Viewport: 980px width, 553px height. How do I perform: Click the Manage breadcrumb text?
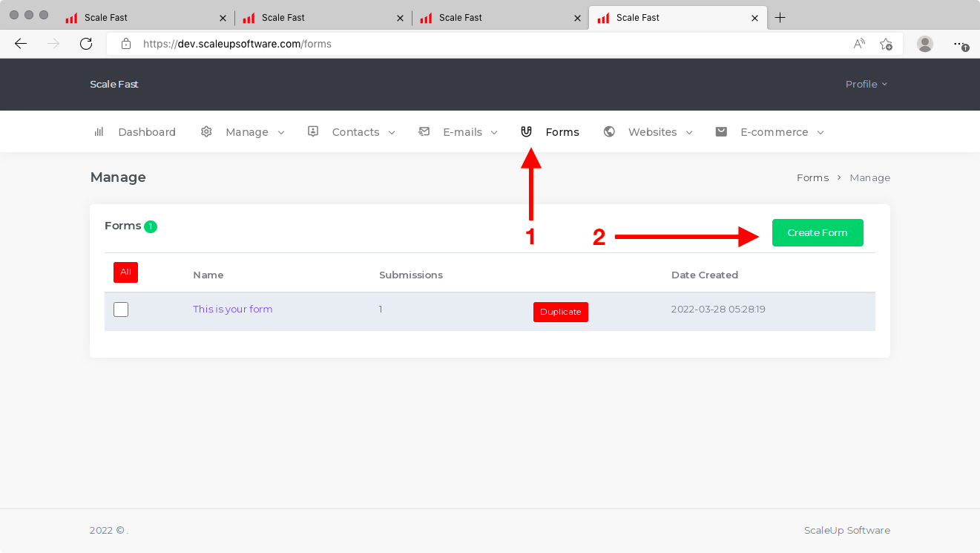tap(870, 177)
